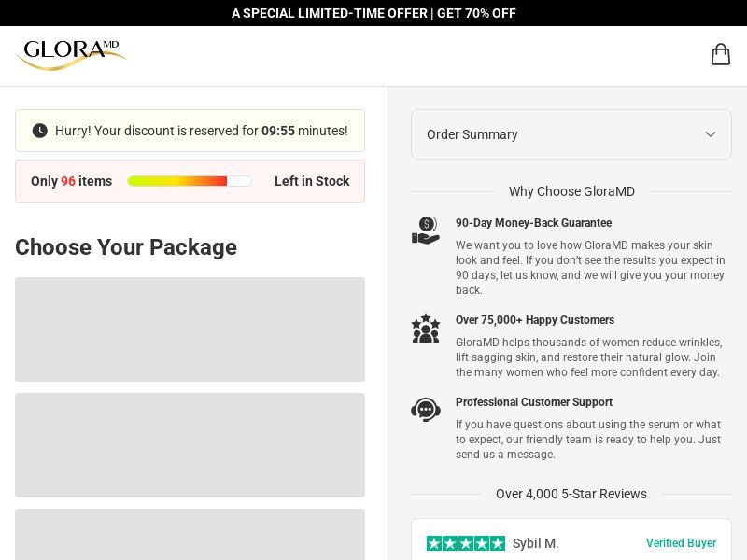Image resolution: width=747 pixels, height=560 pixels.
Task: Select the money-back guarantee dollar icon
Action: coord(426,230)
